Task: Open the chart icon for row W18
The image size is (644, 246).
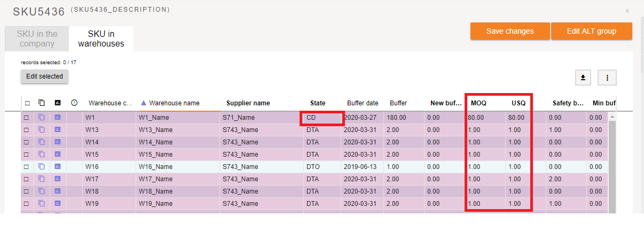Action: pos(58,191)
